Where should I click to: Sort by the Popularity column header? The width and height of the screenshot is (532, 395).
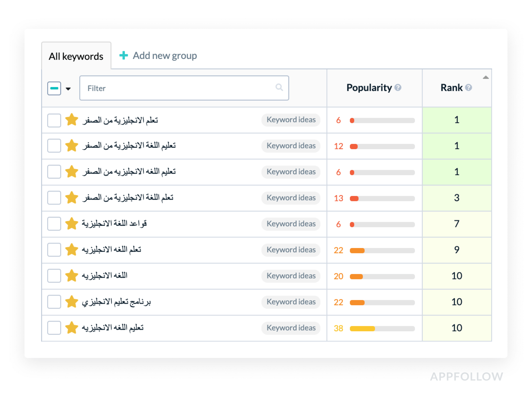point(369,88)
